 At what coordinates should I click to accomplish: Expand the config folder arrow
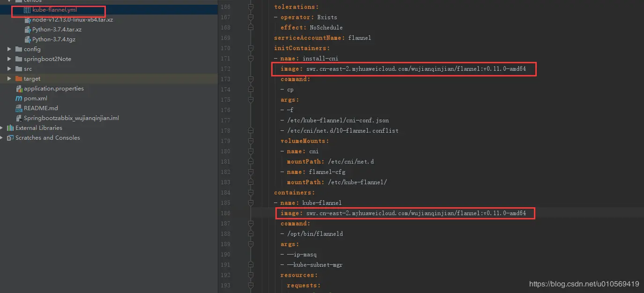point(9,49)
